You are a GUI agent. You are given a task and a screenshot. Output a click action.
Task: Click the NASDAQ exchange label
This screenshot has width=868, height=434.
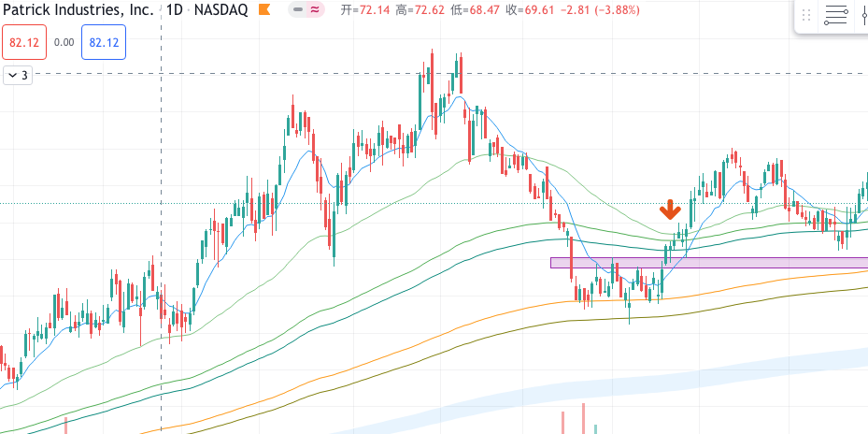click(x=221, y=10)
